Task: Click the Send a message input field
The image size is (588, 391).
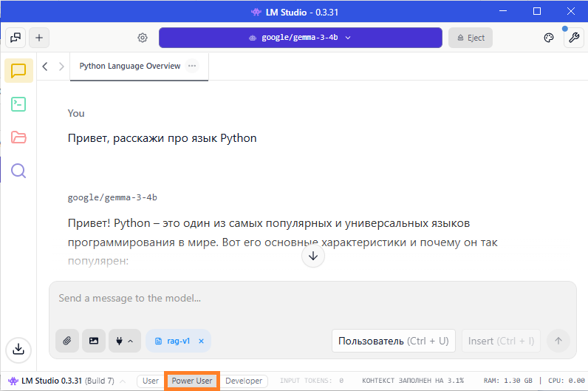Action: [310, 299]
